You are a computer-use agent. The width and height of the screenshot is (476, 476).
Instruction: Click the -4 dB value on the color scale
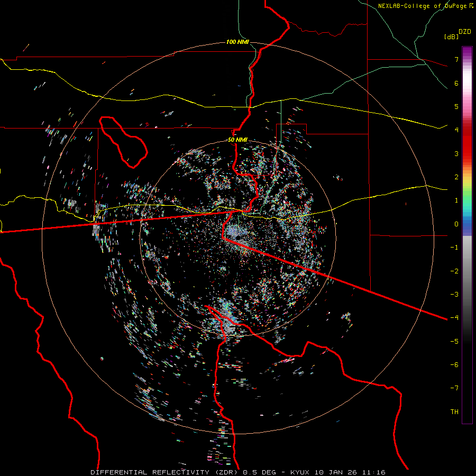[x=454, y=318]
